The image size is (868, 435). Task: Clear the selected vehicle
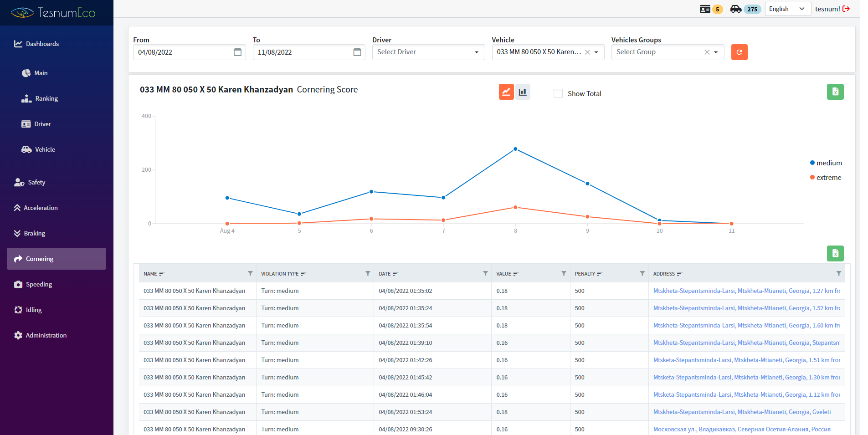[x=587, y=52]
